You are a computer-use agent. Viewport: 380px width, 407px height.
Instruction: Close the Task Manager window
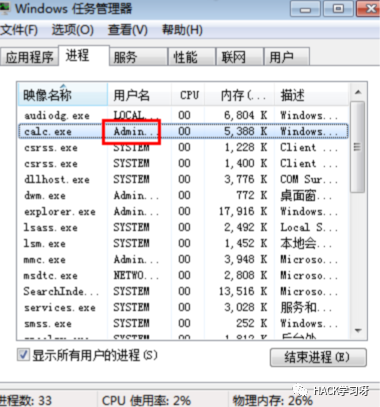click(369, 9)
